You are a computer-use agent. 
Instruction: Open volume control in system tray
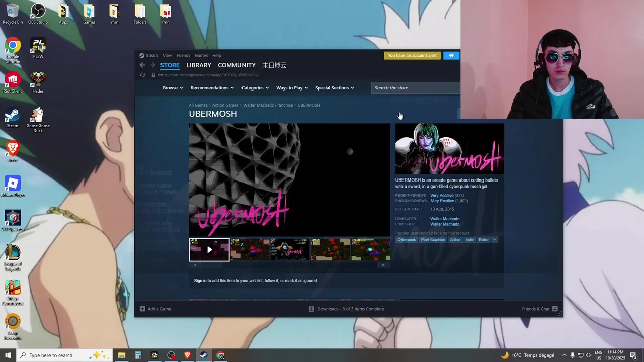tap(588, 355)
